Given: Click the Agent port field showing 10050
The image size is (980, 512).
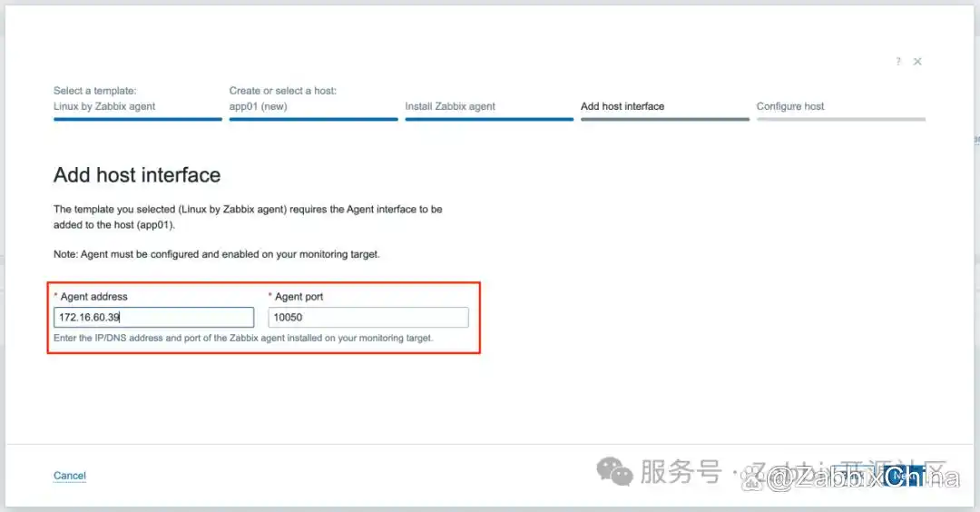Looking at the screenshot, I should pyautogui.click(x=368, y=317).
